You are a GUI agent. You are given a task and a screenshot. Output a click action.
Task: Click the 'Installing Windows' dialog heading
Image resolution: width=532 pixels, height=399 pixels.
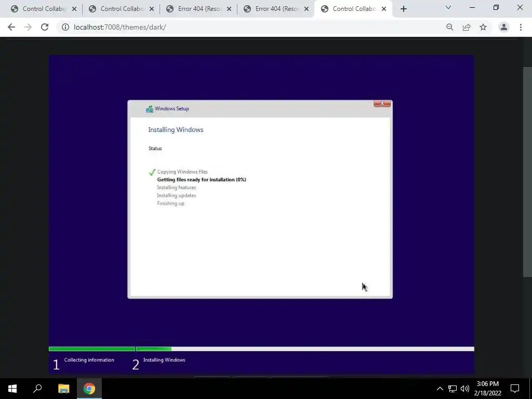click(176, 129)
